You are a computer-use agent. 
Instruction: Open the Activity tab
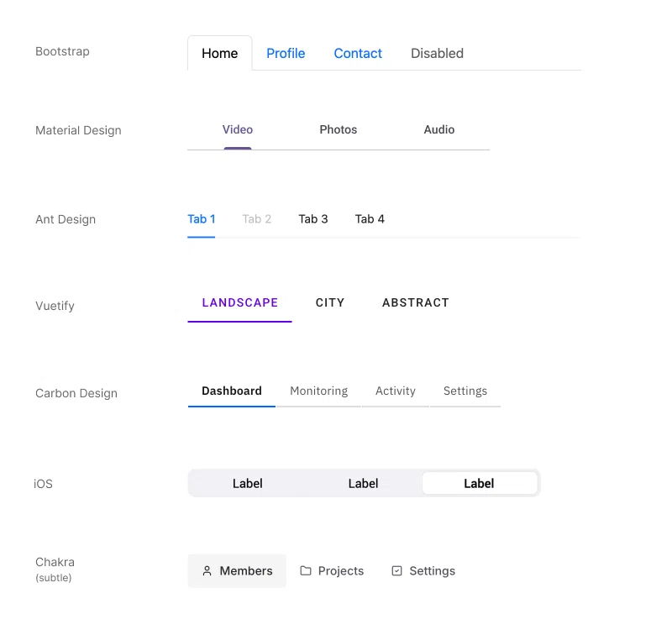coord(395,391)
